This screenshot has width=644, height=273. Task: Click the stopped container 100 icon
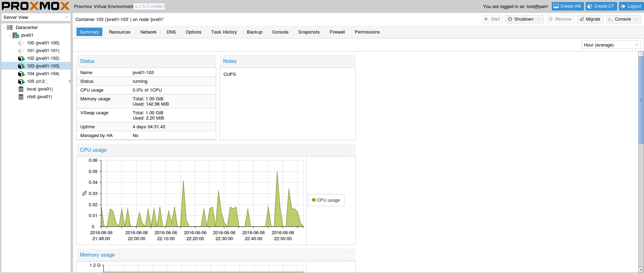(21, 43)
